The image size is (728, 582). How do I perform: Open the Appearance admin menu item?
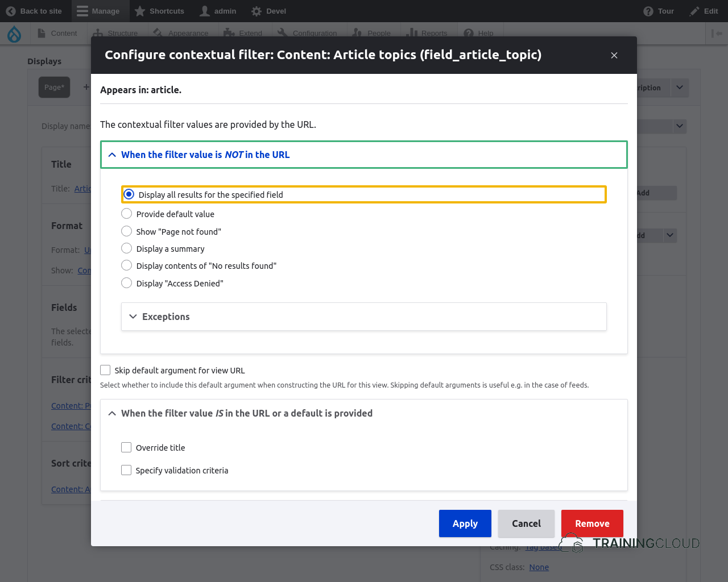pos(181,34)
